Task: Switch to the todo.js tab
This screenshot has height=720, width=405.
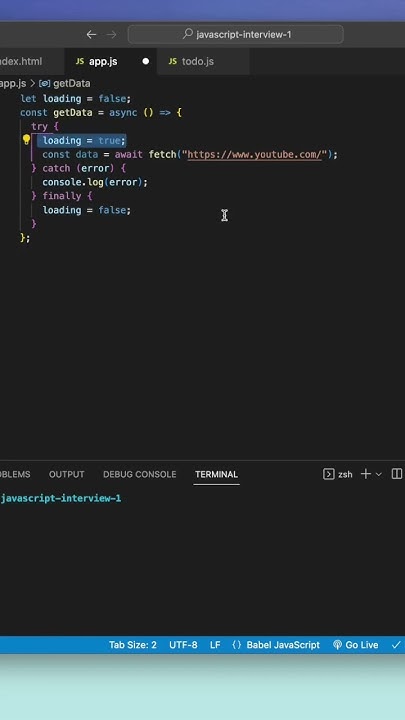Action: click(198, 61)
